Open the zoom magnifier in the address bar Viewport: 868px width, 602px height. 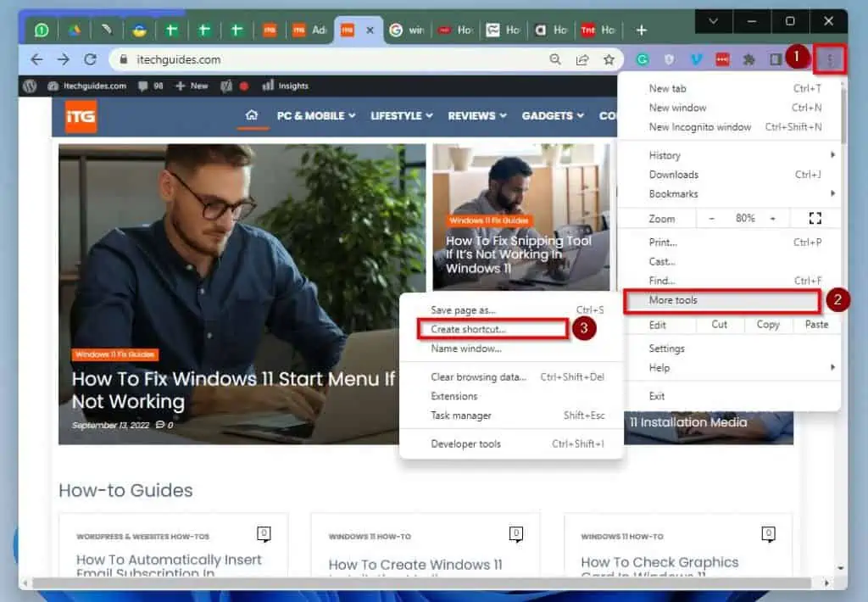(555, 59)
